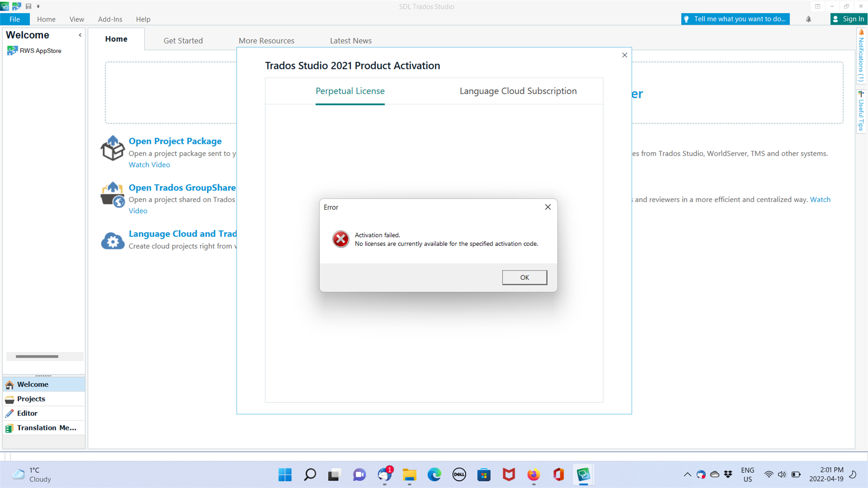This screenshot has height=488, width=868.
Task: Click Trados Studio taskbar icon
Action: 583,475
